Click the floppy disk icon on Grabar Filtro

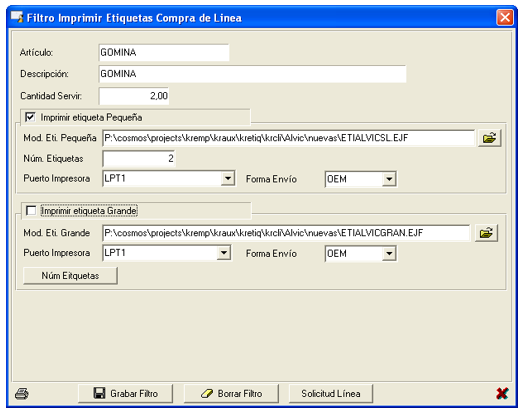[x=99, y=393]
